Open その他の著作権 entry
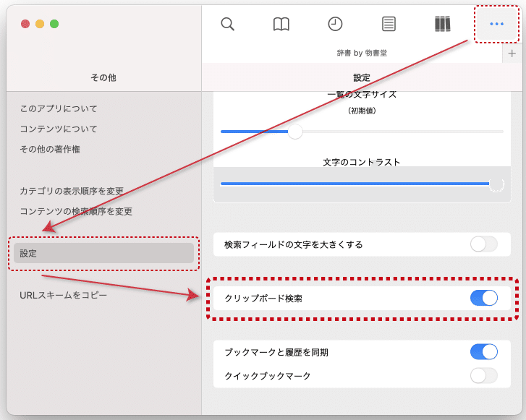Image resolution: width=526 pixels, height=420 pixels. coord(50,149)
